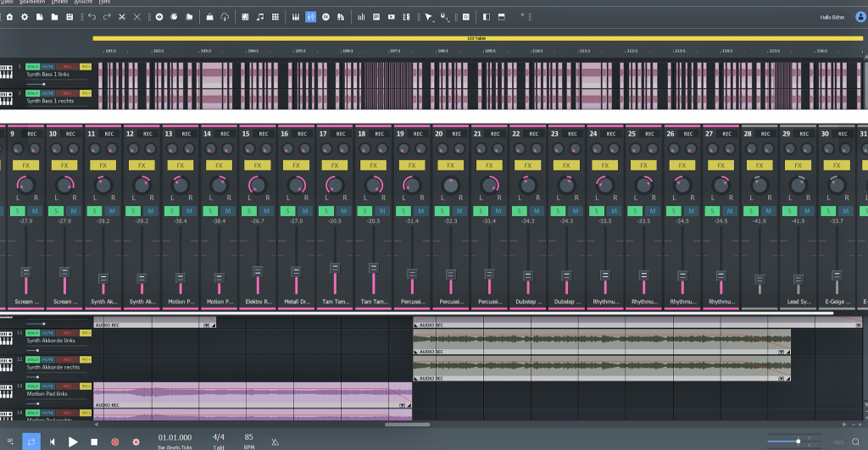The image size is (868, 450).
Task: Click REC on mixer channel 20
Action: (x=458, y=134)
